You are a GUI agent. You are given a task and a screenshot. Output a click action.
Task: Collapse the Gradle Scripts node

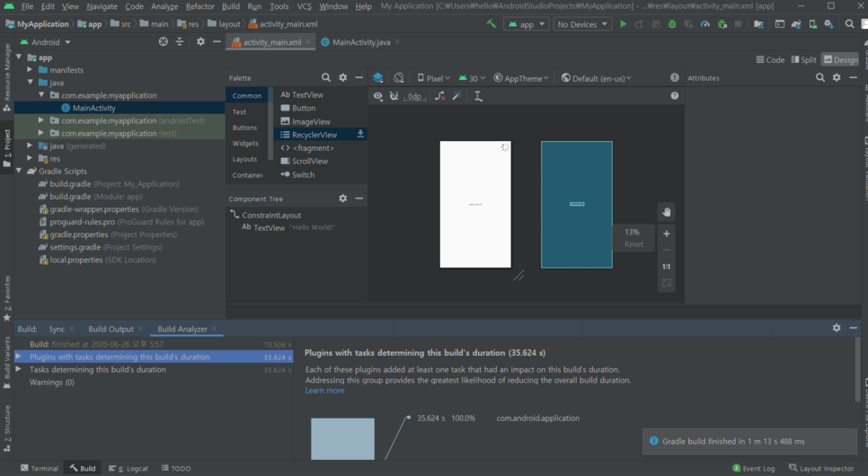point(19,171)
